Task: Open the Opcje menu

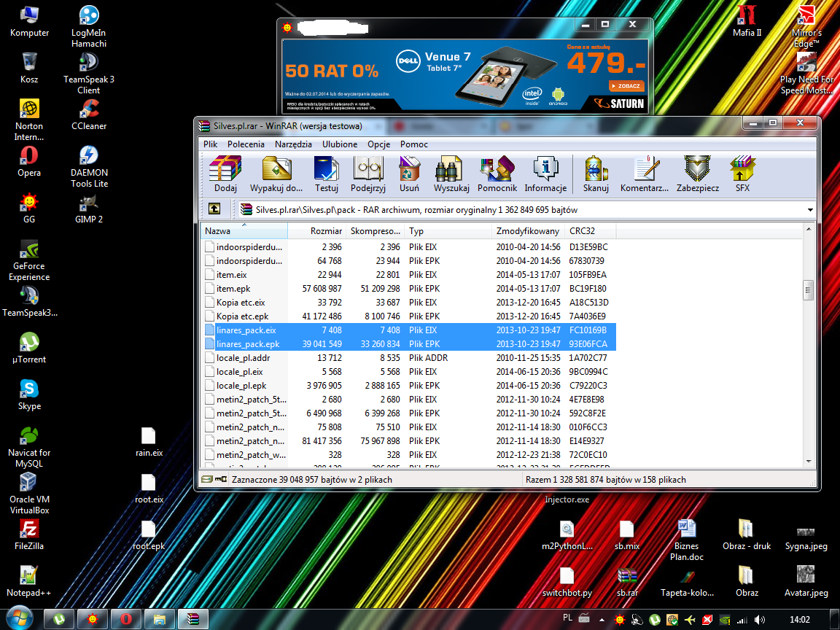Action: point(378,144)
